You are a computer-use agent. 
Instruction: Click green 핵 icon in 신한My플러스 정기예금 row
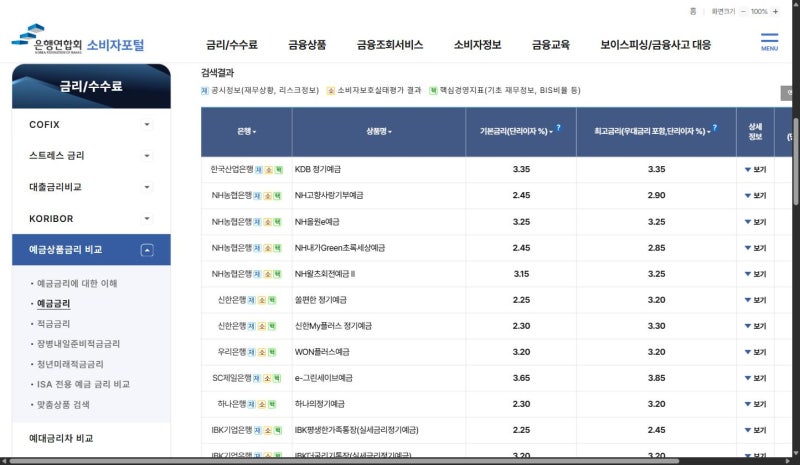pyautogui.click(x=272, y=326)
